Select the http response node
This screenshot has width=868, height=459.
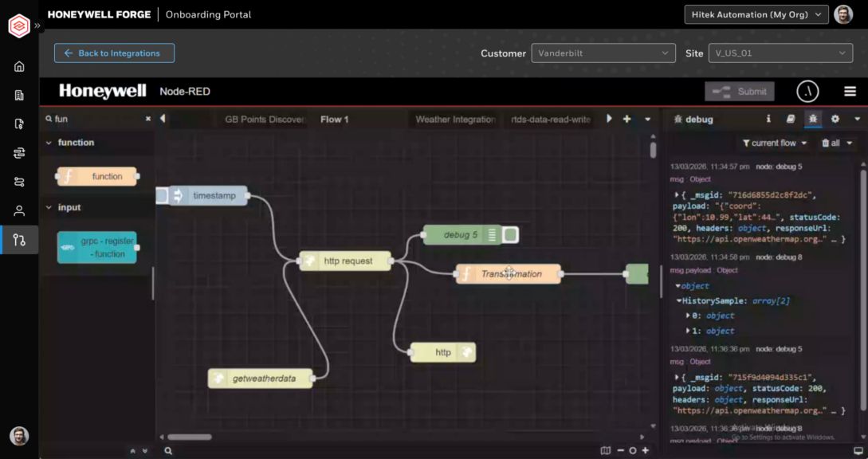click(443, 352)
